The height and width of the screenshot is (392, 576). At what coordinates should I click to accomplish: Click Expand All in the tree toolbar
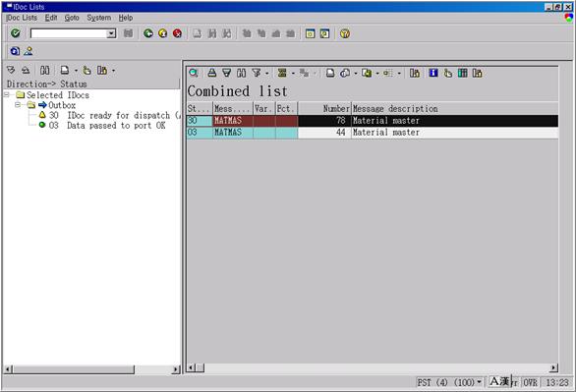click(11, 70)
